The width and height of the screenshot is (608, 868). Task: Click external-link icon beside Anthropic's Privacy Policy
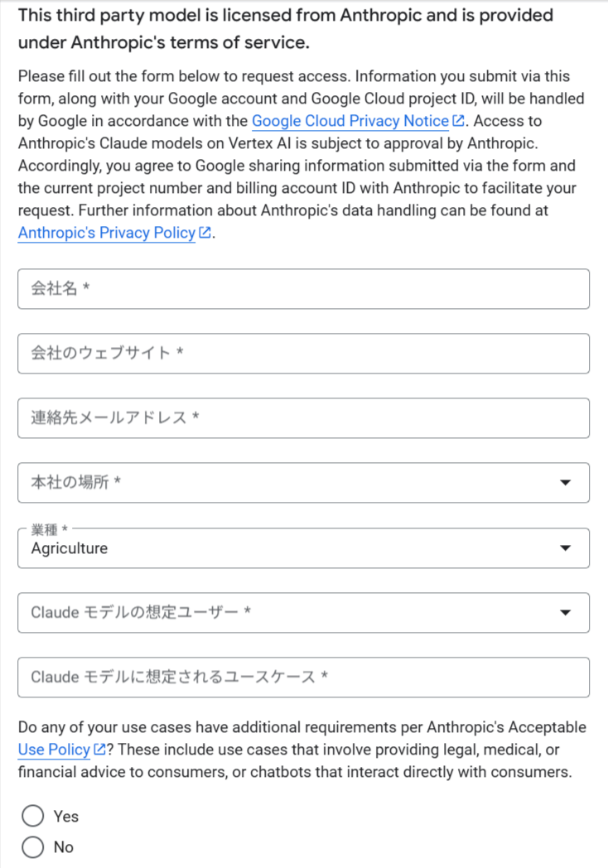coord(205,233)
